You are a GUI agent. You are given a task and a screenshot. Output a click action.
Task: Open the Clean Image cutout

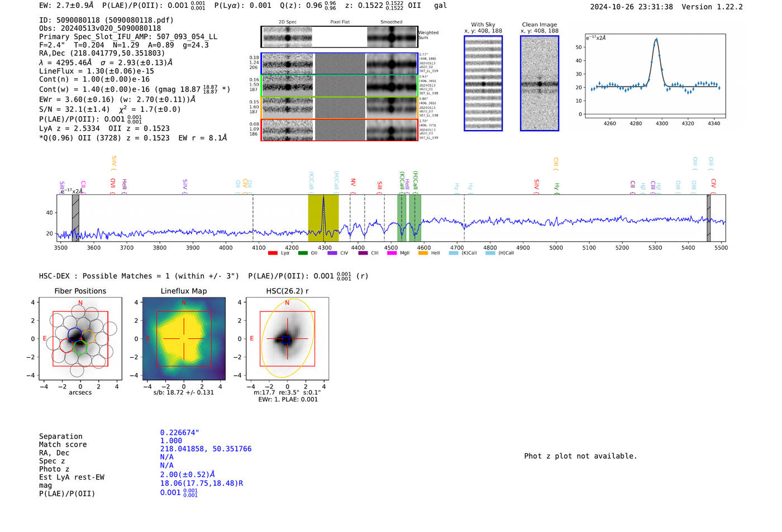[x=540, y=83]
